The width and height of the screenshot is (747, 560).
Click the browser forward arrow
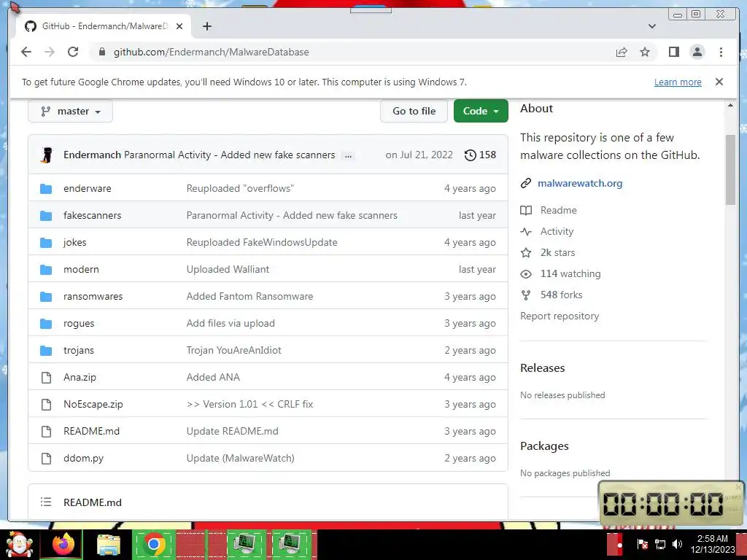(x=50, y=52)
